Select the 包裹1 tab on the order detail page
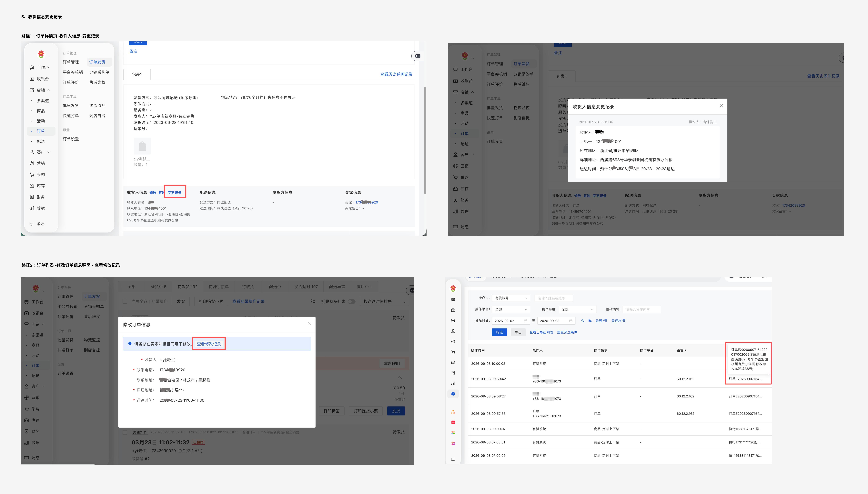868x494 pixels. (x=137, y=74)
